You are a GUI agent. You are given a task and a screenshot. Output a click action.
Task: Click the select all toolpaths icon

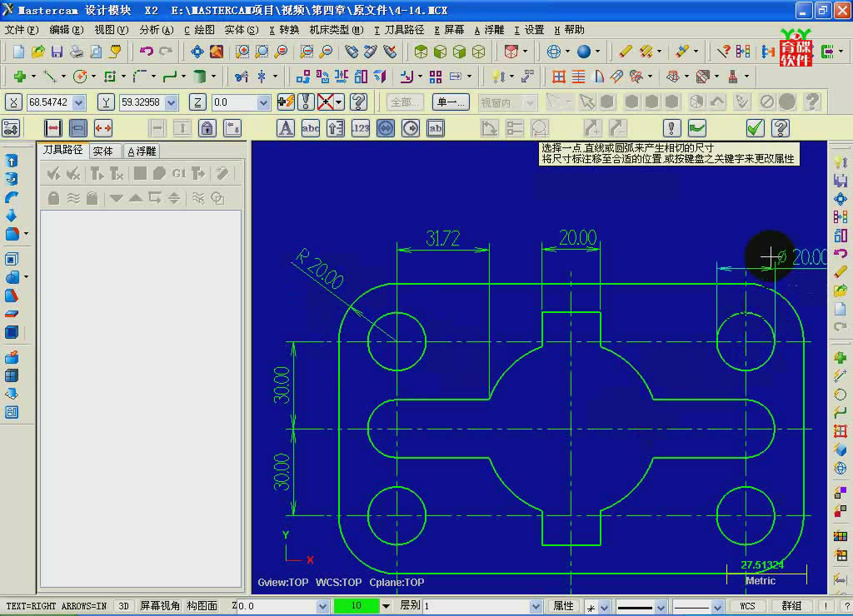[53, 173]
